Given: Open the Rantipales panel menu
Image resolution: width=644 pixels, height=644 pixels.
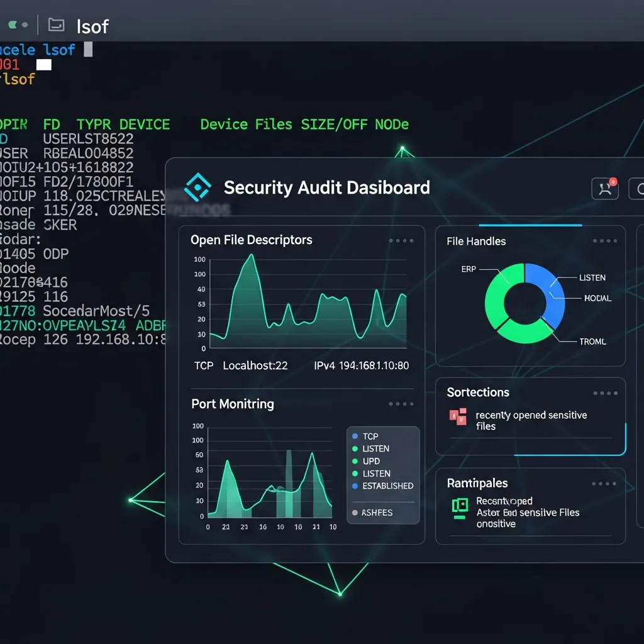Looking at the screenshot, I should tap(605, 484).
